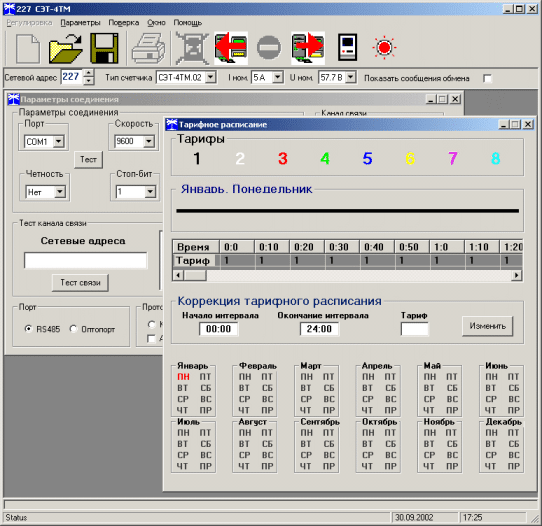Viewport: 542px width, 526px height.
Task: Open the Поверка menu
Action: 124,23
